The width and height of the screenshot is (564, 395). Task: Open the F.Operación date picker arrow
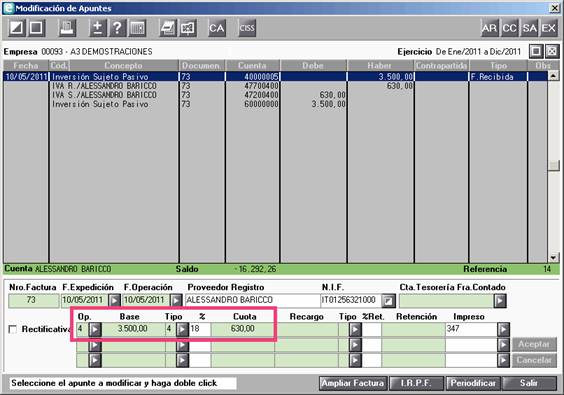click(x=176, y=300)
